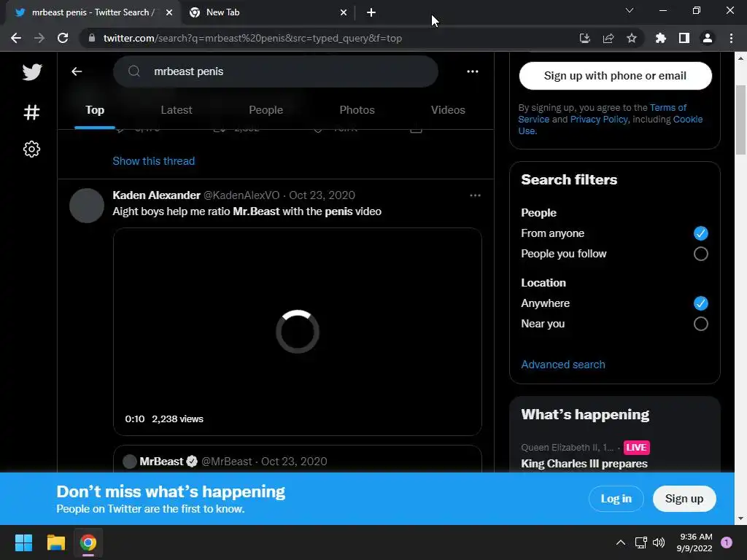Click browser back navigation arrow
Viewport: 747px width, 560px height.
click(16, 38)
